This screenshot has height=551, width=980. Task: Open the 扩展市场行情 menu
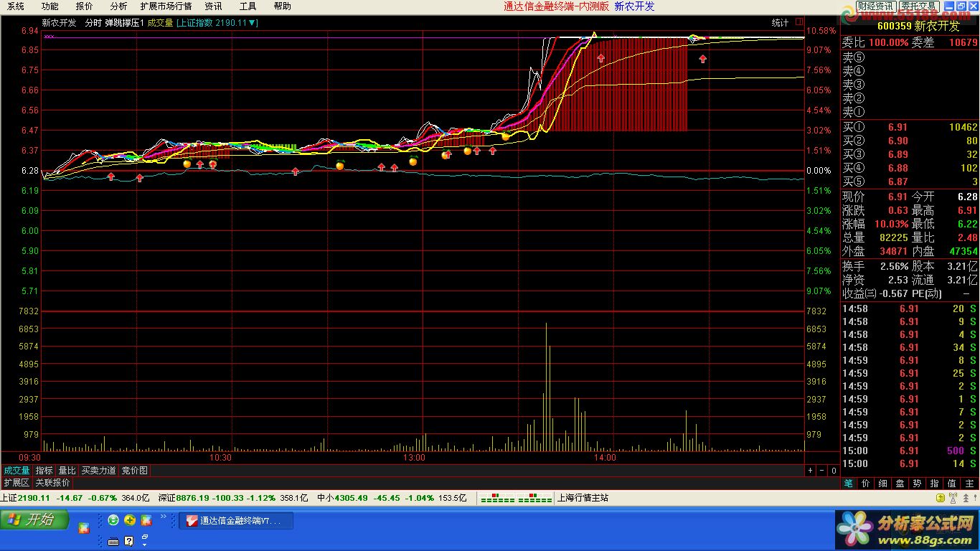(166, 6)
